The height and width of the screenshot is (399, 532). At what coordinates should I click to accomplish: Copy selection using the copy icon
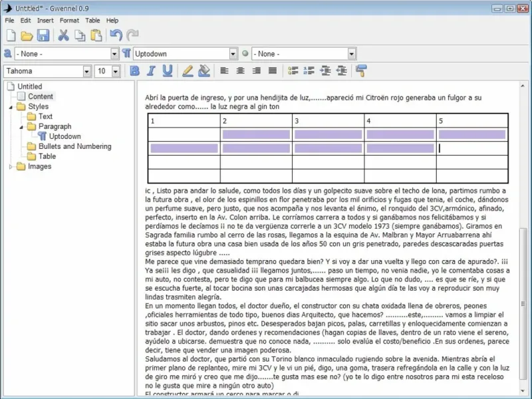(80, 35)
